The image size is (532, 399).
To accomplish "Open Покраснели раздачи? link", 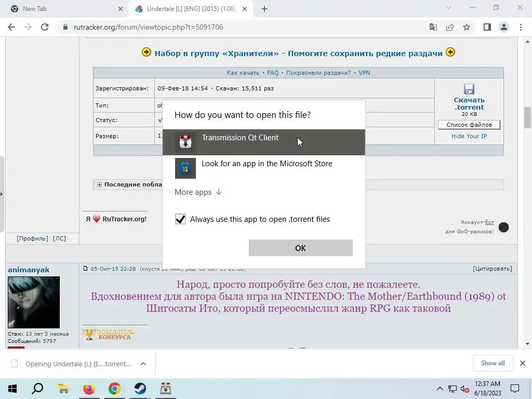I will pos(318,73).
